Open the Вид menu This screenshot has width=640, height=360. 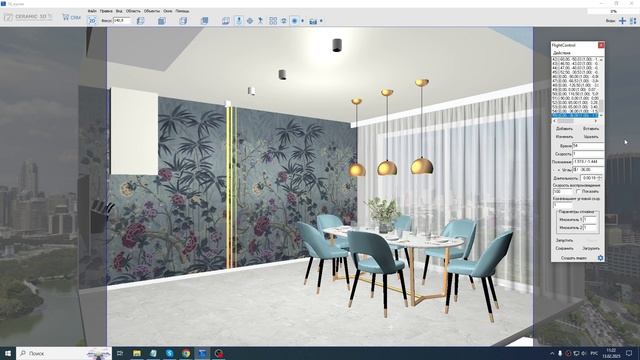[119, 11]
